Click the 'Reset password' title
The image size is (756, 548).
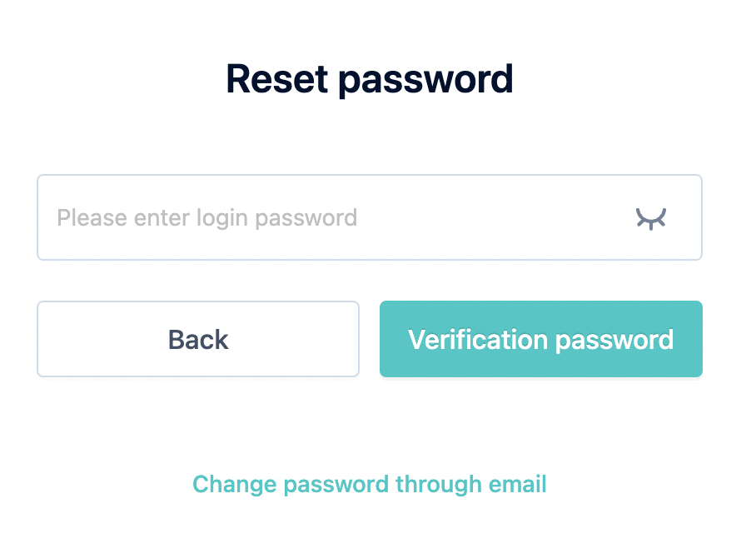click(370, 80)
